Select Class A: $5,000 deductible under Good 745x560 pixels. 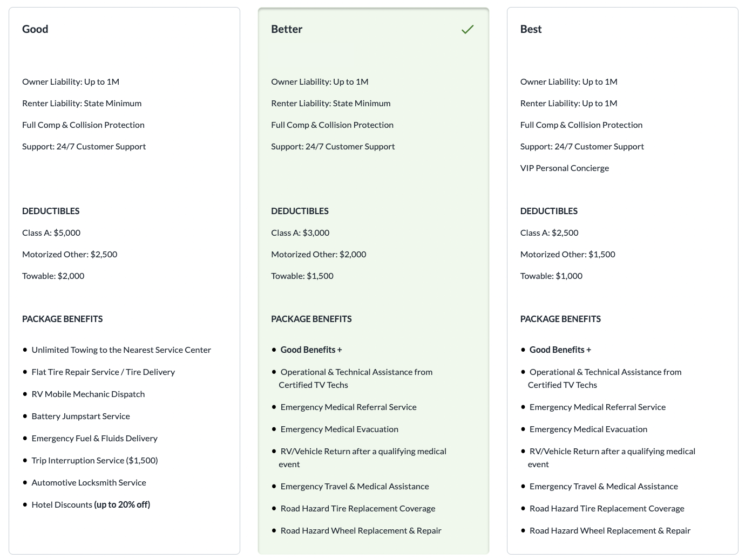pos(51,233)
